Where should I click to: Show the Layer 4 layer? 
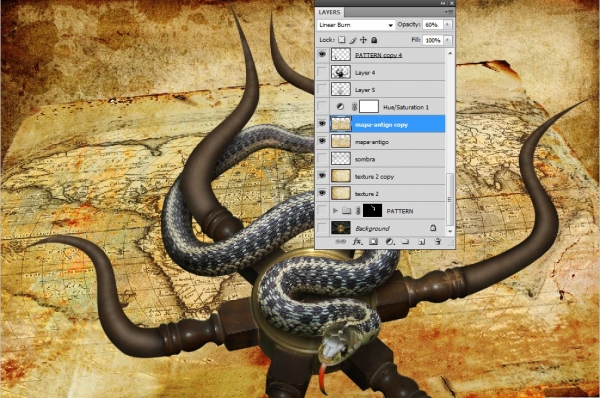click(322, 72)
